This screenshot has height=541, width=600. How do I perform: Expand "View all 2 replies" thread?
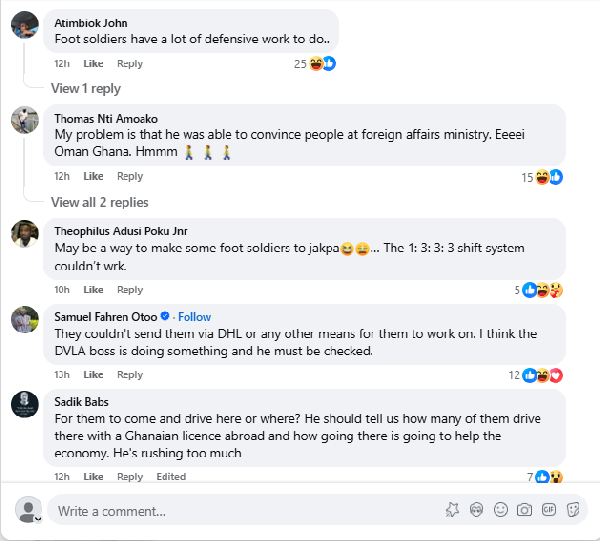pos(99,202)
